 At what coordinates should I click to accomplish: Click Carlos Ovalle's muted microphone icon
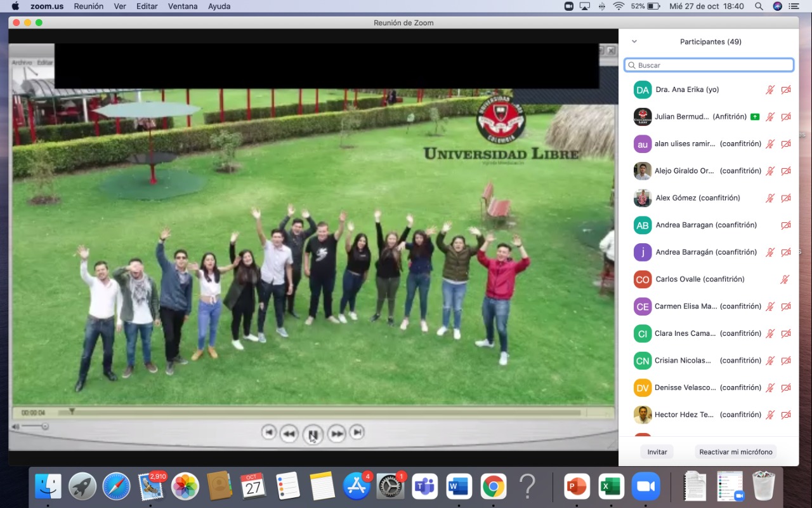point(785,279)
